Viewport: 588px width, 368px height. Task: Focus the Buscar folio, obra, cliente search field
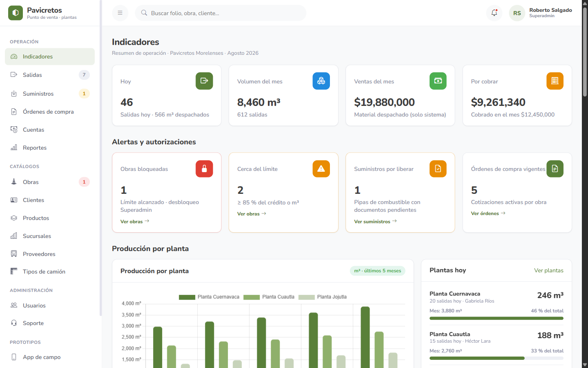pos(220,13)
